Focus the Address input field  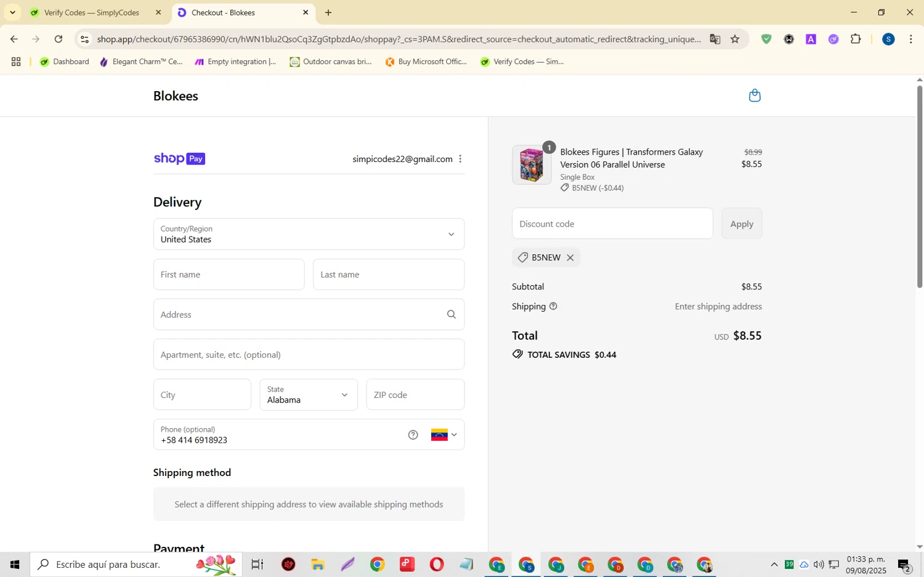coord(309,315)
